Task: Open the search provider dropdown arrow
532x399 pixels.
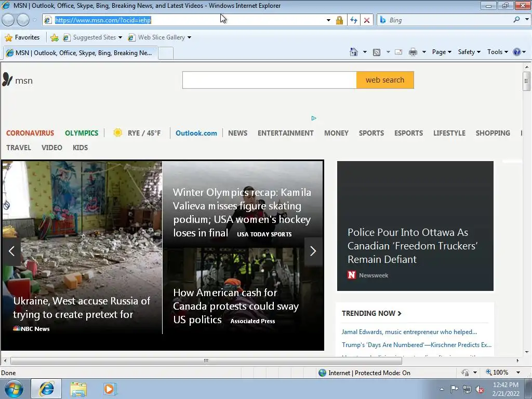Action: click(527, 20)
